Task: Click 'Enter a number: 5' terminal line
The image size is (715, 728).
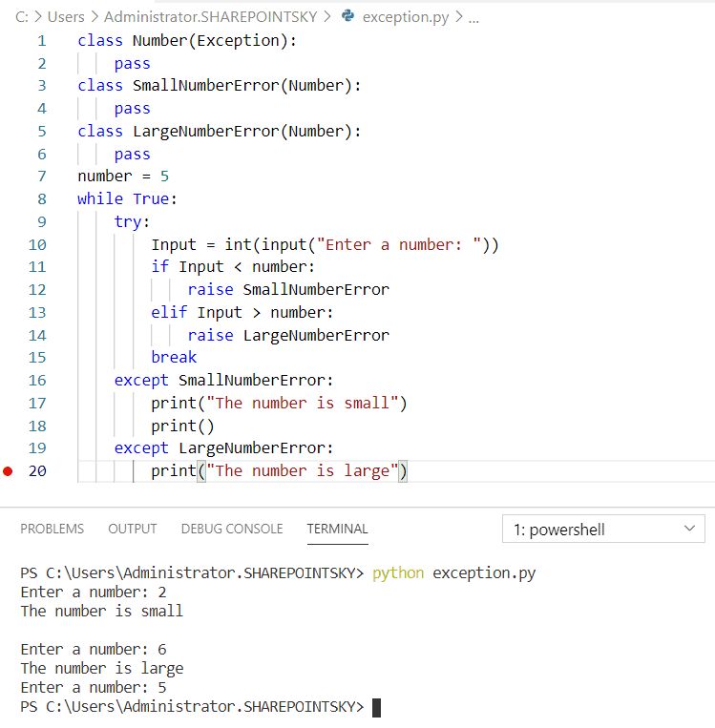Action: (94, 688)
